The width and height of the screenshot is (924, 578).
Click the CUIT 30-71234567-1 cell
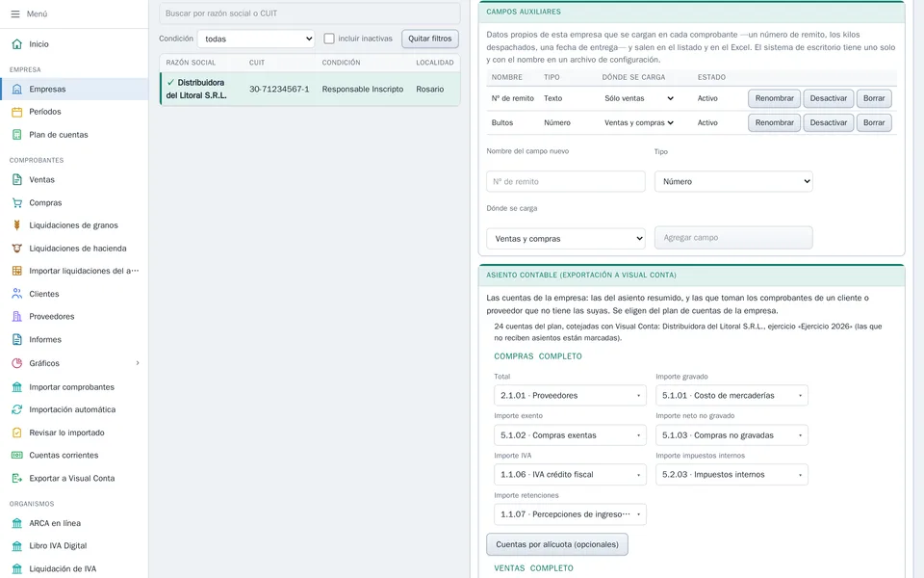(x=279, y=89)
